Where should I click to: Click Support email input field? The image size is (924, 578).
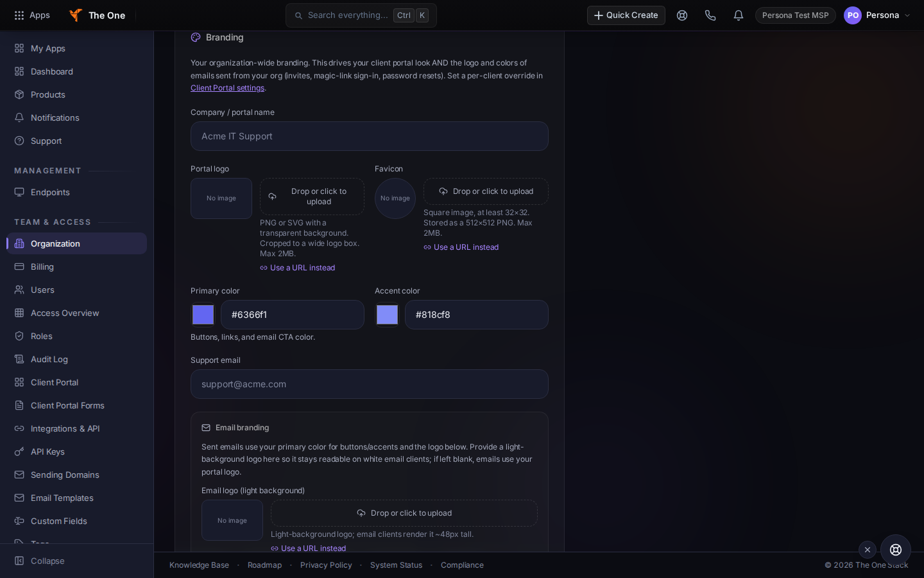pyautogui.click(x=370, y=384)
